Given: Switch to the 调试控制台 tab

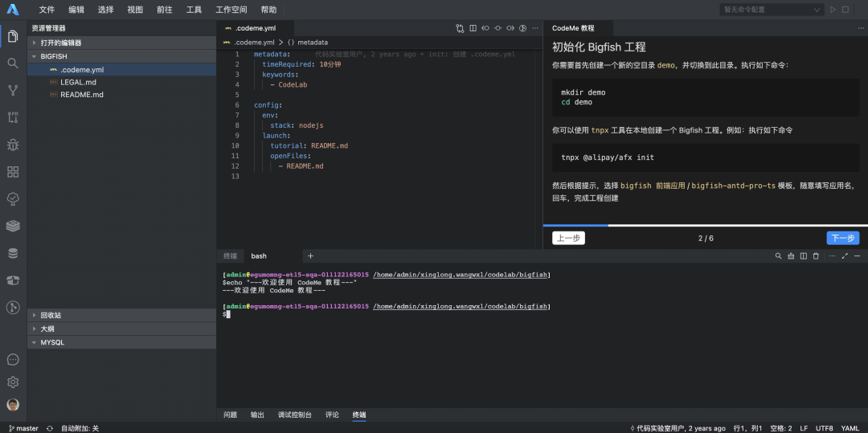Looking at the screenshot, I should (x=295, y=415).
